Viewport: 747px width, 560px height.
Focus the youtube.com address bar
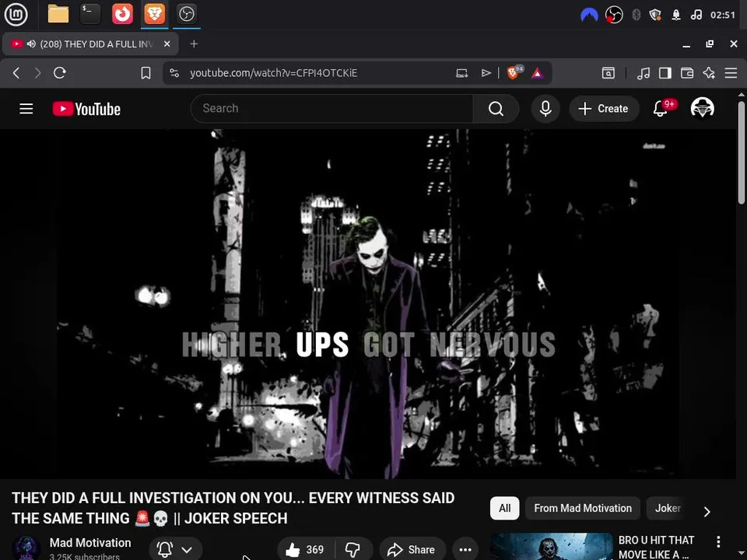273,73
